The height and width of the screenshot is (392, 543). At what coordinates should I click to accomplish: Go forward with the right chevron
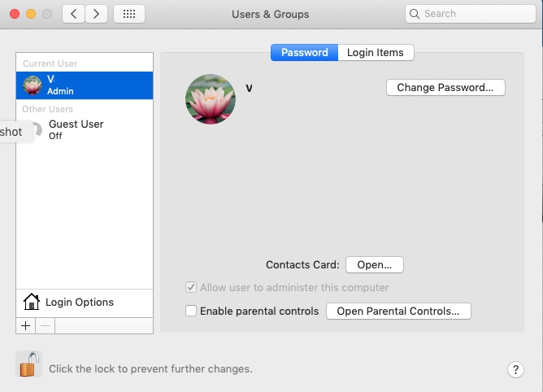(x=97, y=14)
